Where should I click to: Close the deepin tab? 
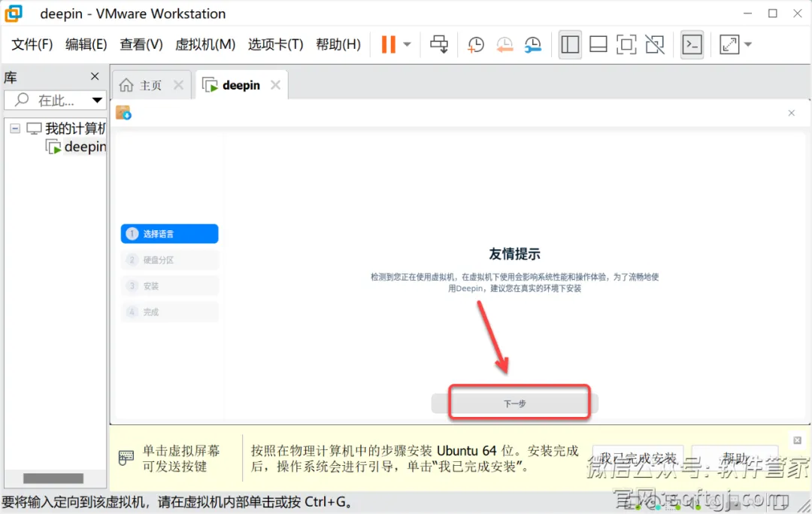(x=275, y=85)
